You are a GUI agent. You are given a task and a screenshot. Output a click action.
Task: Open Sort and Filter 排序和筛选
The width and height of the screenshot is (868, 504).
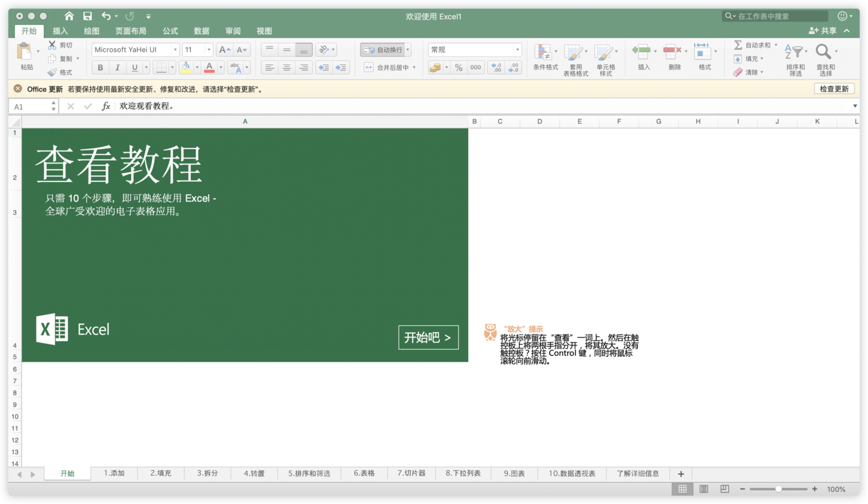(796, 60)
